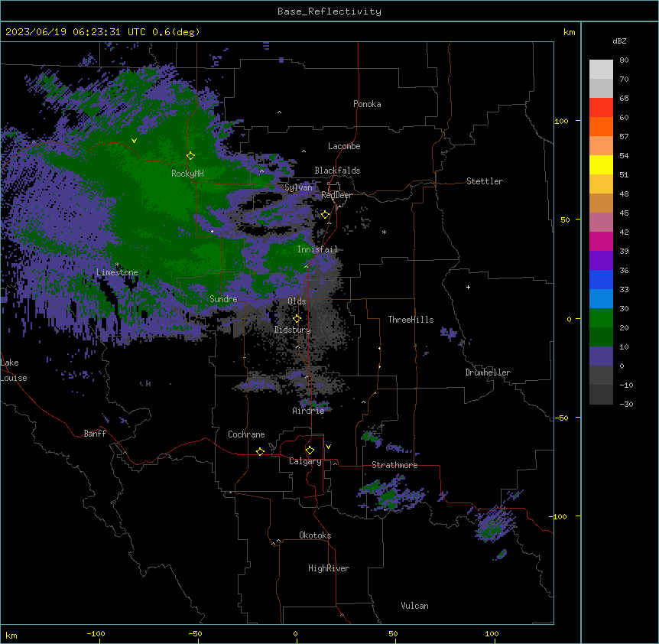Viewport: 659px width, 644px height.
Task: Click the Calgary city label
Action: pyautogui.click(x=305, y=461)
